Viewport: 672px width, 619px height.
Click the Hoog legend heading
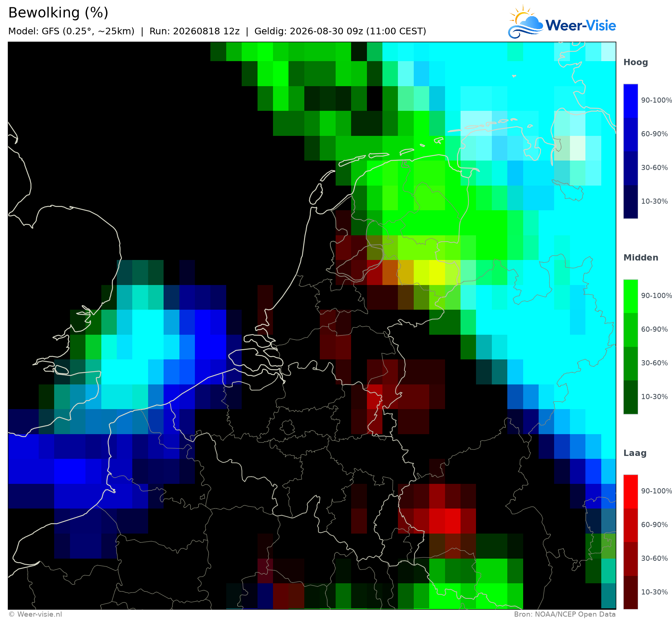pyautogui.click(x=636, y=63)
